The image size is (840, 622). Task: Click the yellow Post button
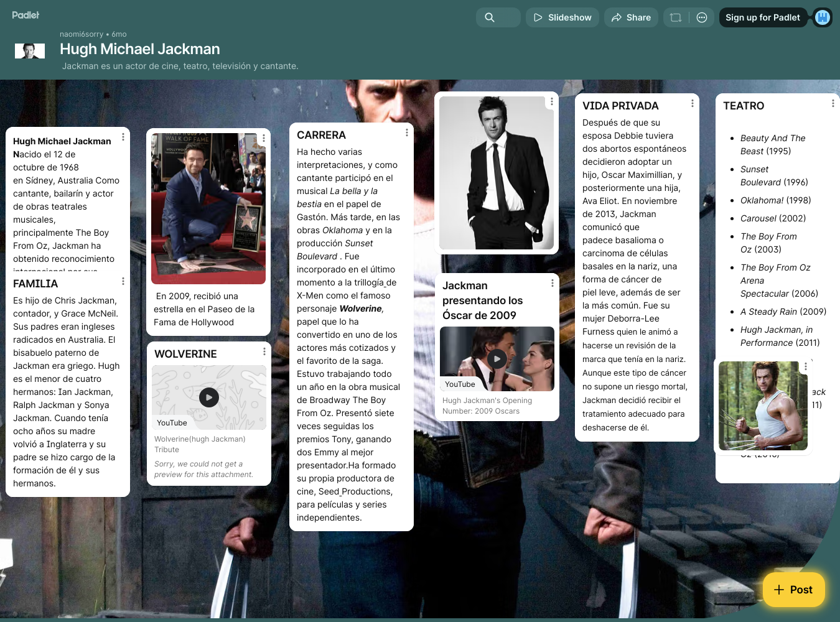(793, 590)
